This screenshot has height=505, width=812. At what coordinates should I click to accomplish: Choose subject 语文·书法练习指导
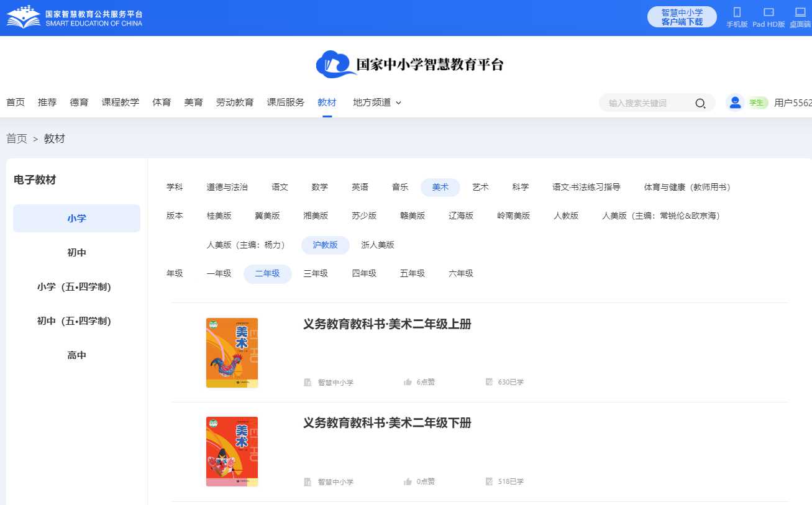(586, 187)
